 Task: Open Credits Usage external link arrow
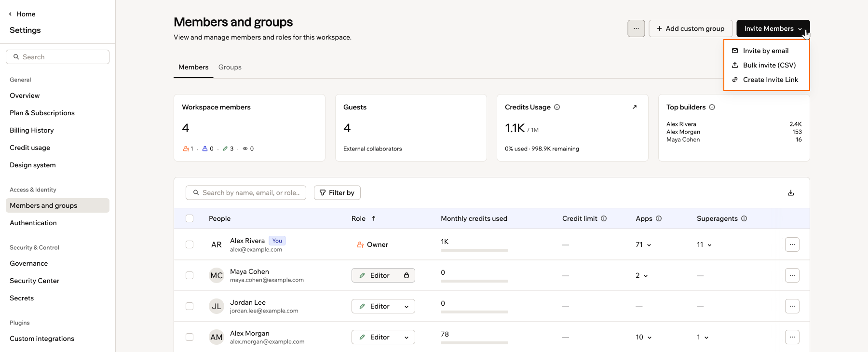pyautogui.click(x=635, y=107)
